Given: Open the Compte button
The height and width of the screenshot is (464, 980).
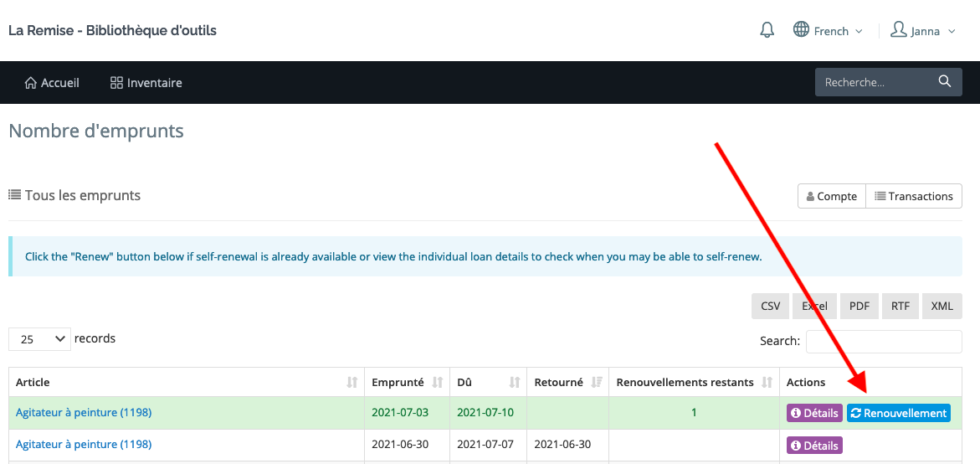Looking at the screenshot, I should click(x=831, y=196).
